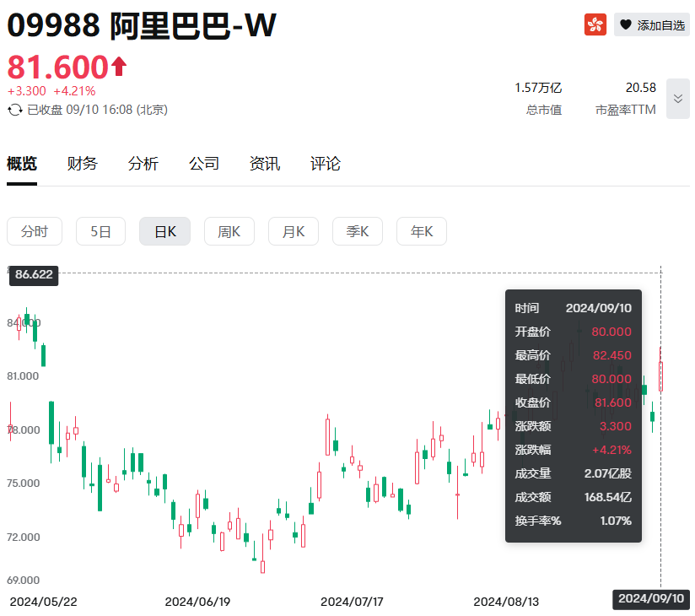Click the red up-arrow next to the 81.600 price
This screenshot has width=695, height=616.
click(x=119, y=67)
